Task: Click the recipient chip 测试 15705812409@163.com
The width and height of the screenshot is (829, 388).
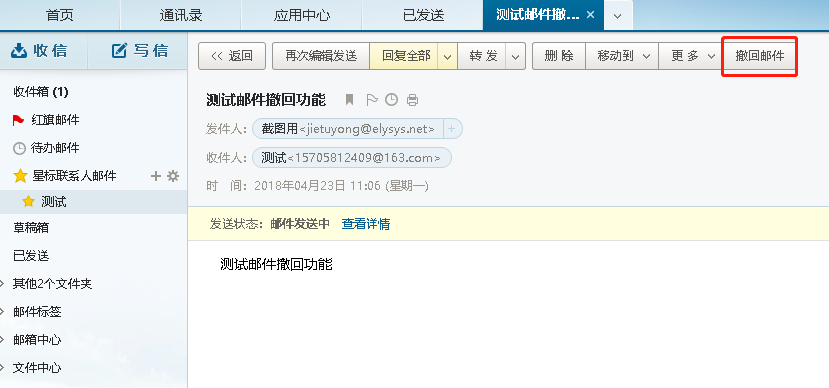Action: [x=352, y=158]
